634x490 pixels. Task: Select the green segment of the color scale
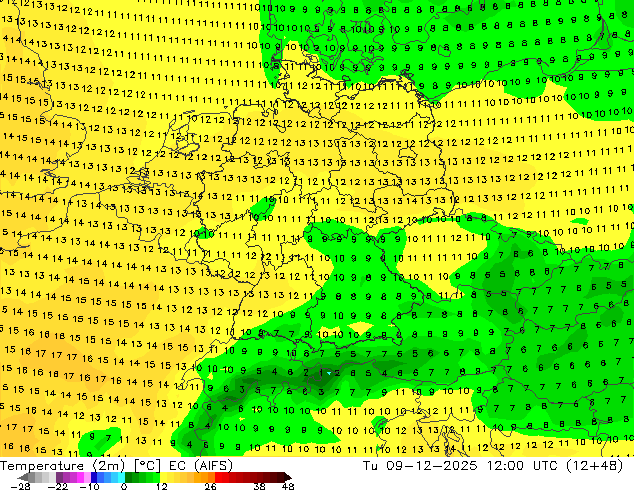[142, 477]
